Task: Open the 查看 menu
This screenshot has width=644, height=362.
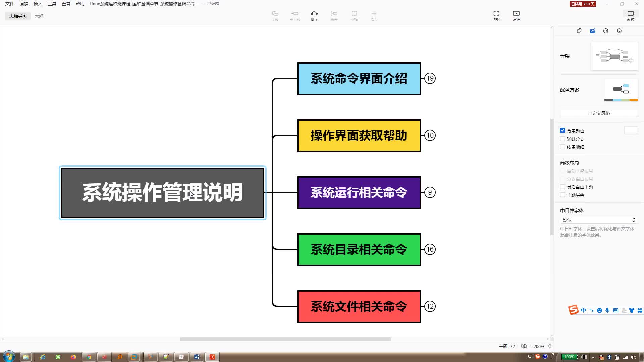Action: (66, 4)
